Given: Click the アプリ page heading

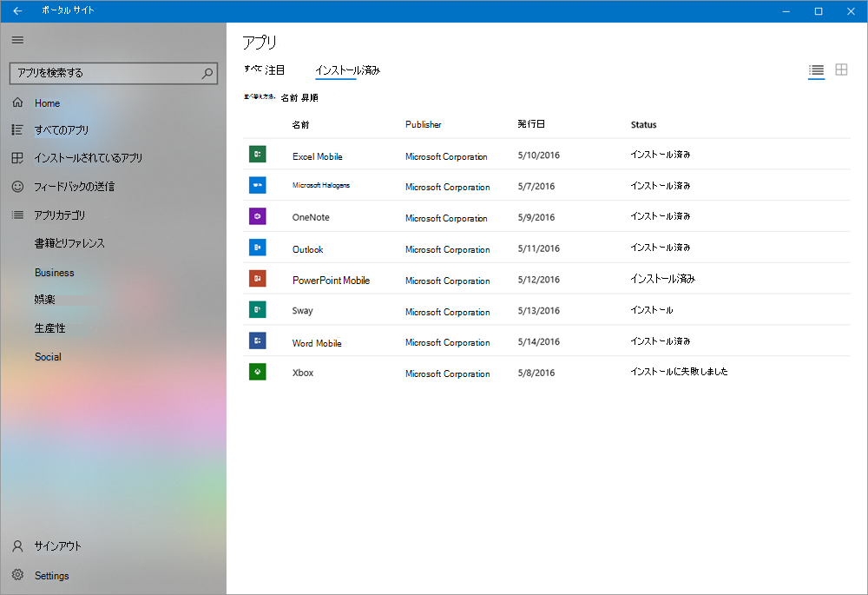Looking at the screenshot, I should 260,42.
